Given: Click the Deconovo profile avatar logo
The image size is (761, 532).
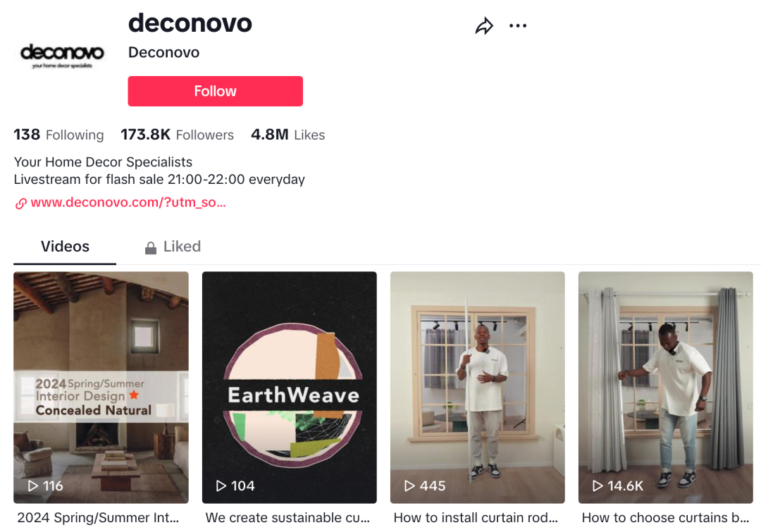Looking at the screenshot, I should (x=62, y=56).
